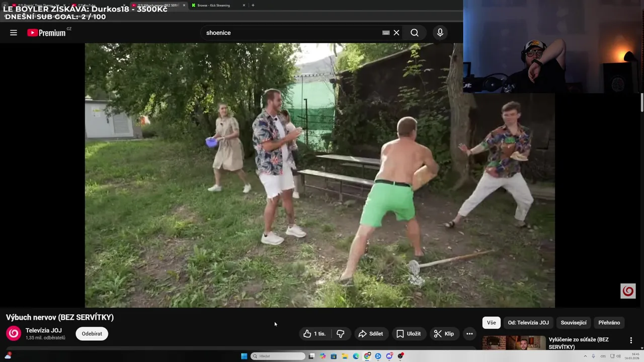Click the taskbar clock showing 16:45
The image size is (644, 362).
tap(631, 356)
